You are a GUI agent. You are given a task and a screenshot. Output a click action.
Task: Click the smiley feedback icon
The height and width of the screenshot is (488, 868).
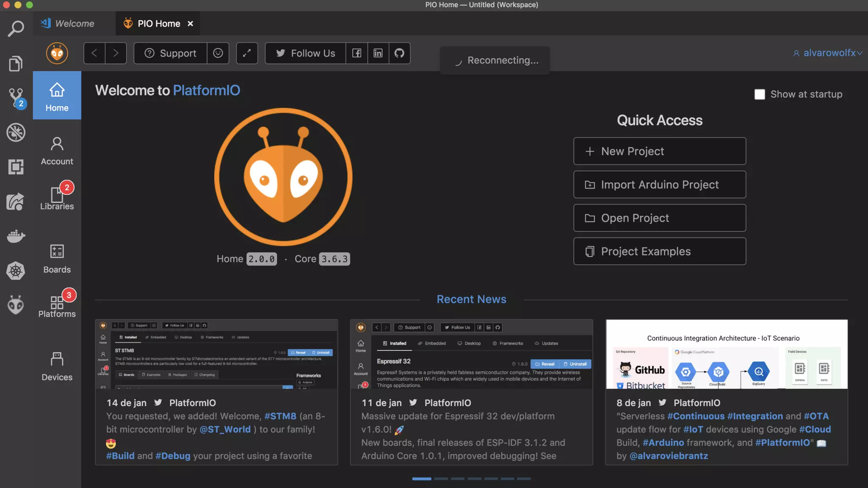(x=218, y=53)
